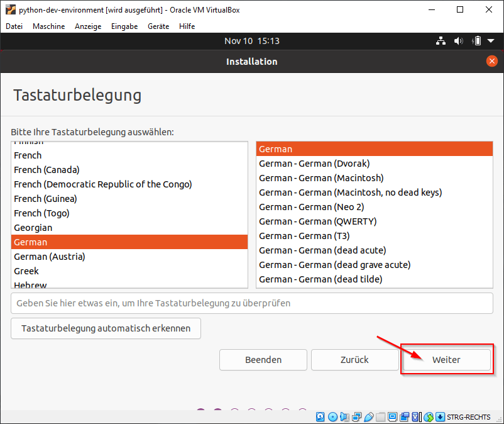Open the Nov 10 clock dropdown
This screenshot has height=424, width=504.
point(252,41)
